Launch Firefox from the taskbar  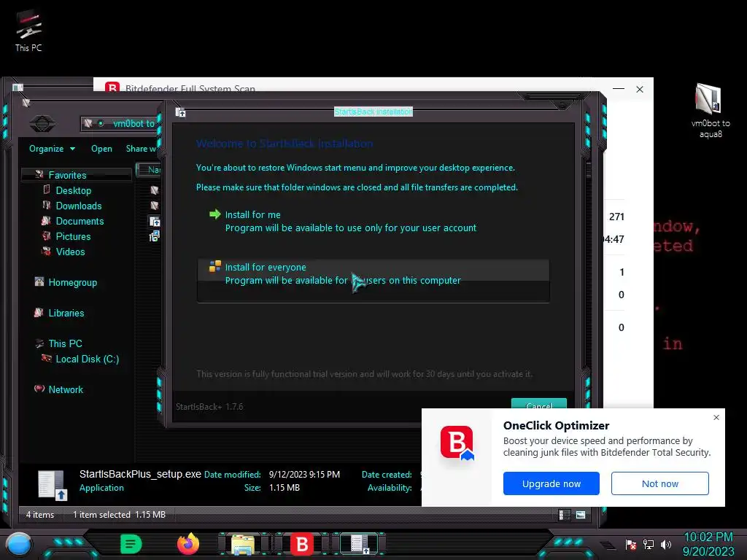188,544
